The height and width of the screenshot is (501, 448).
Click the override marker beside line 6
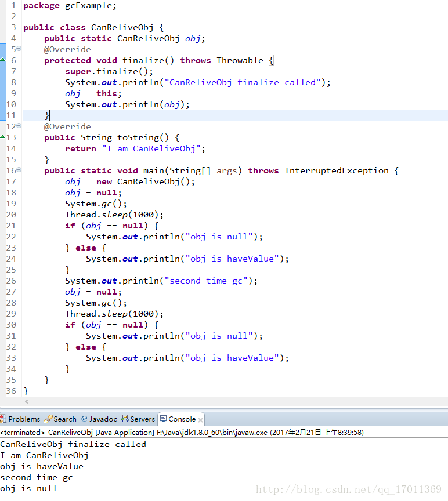(2, 59)
